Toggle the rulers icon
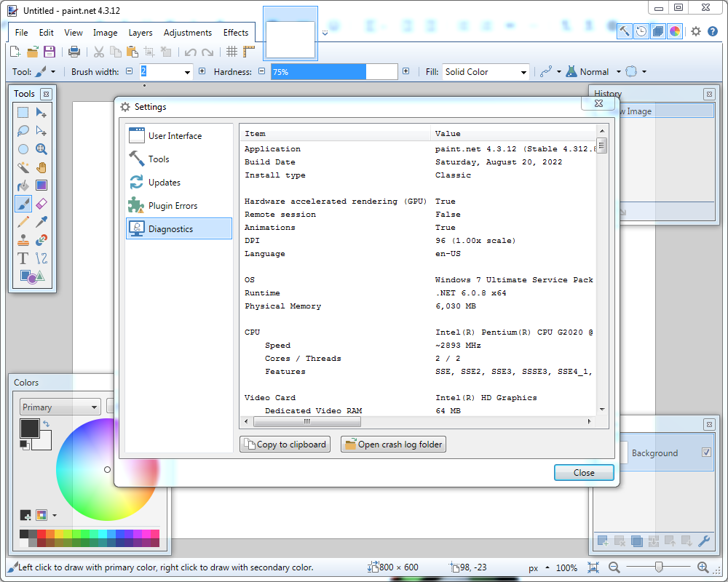The height and width of the screenshot is (582, 728). [249, 52]
